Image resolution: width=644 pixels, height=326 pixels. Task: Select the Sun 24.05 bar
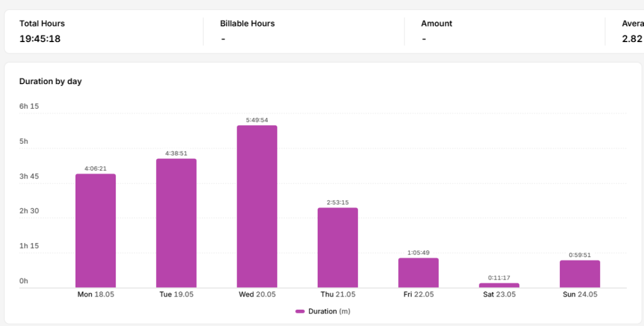[x=580, y=274]
